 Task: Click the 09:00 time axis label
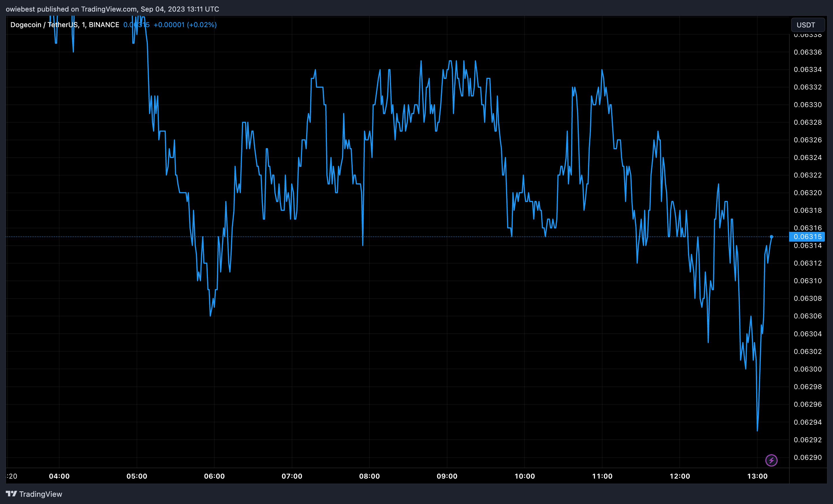pos(447,476)
